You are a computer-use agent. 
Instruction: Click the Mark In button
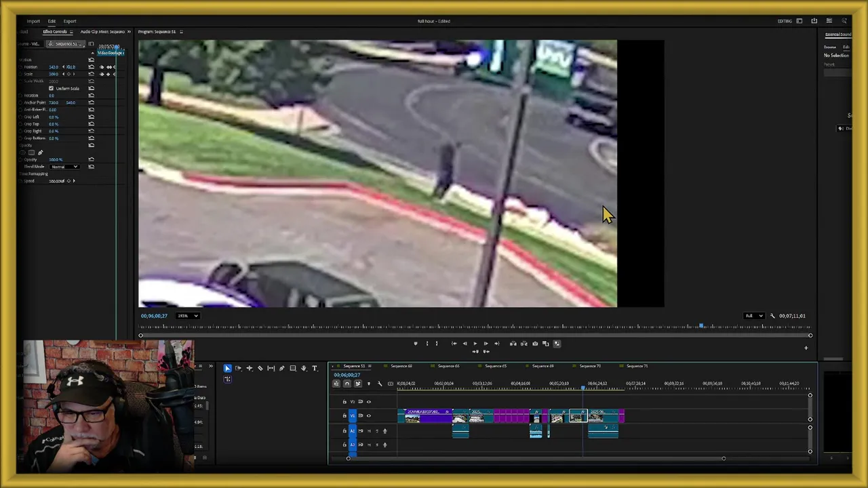point(427,344)
